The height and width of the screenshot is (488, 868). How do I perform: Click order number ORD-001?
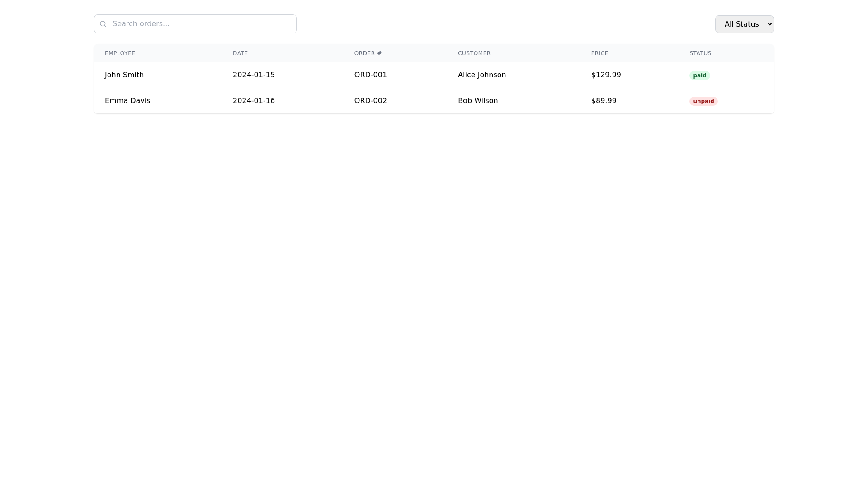[370, 75]
